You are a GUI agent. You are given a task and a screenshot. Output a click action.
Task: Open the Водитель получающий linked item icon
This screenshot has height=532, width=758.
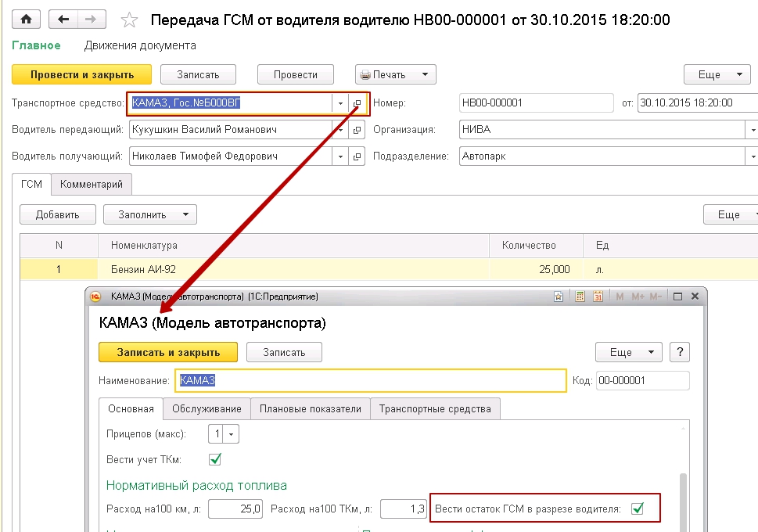click(x=357, y=156)
